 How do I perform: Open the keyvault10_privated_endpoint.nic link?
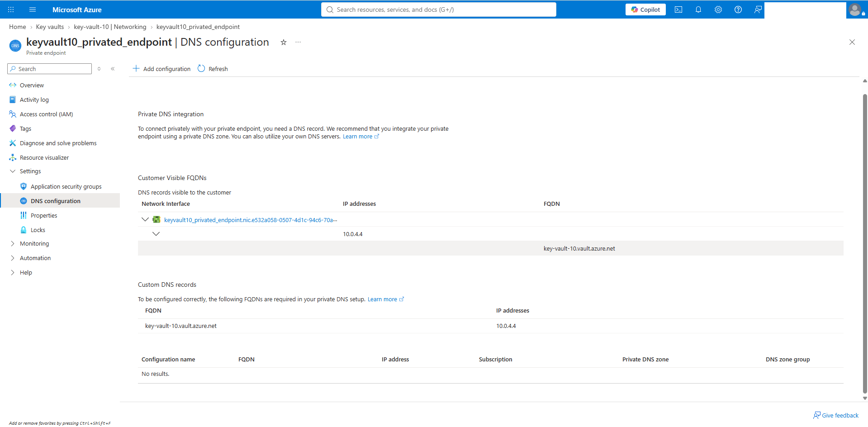251,220
